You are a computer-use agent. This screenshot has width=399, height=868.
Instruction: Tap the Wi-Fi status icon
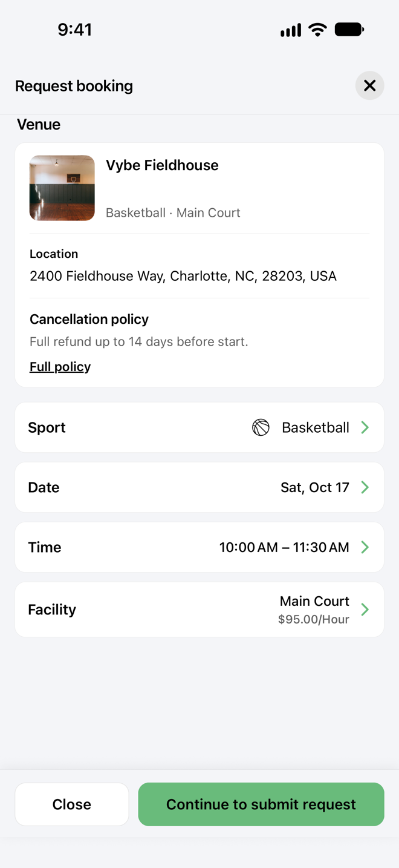(317, 30)
